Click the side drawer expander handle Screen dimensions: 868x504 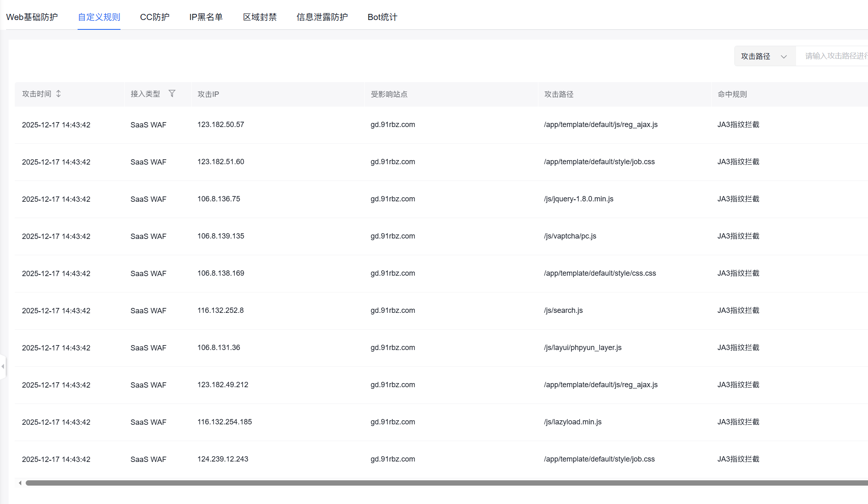[3, 366]
